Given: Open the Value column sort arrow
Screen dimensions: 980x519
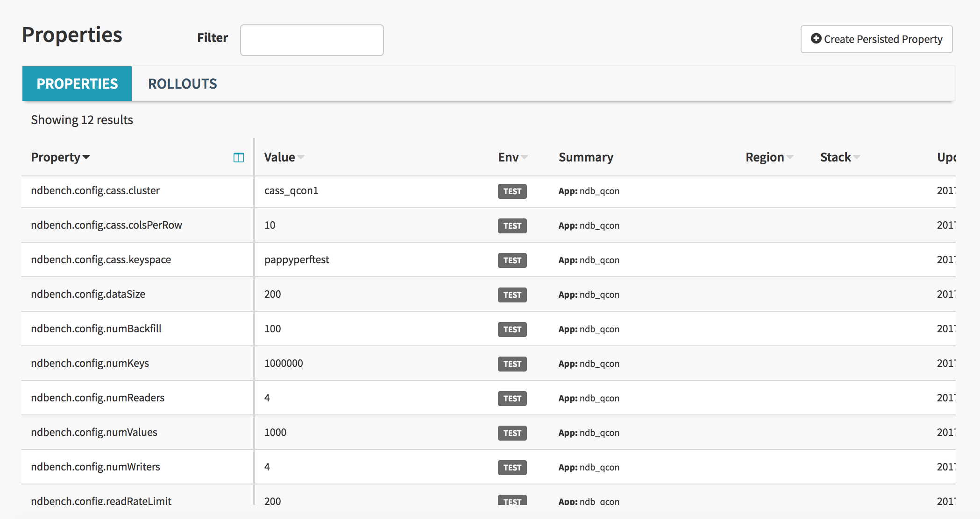Looking at the screenshot, I should point(301,157).
